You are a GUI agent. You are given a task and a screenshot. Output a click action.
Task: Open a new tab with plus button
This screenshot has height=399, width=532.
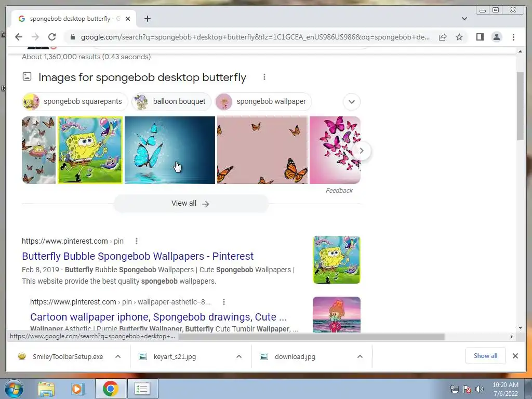point(147,19)
